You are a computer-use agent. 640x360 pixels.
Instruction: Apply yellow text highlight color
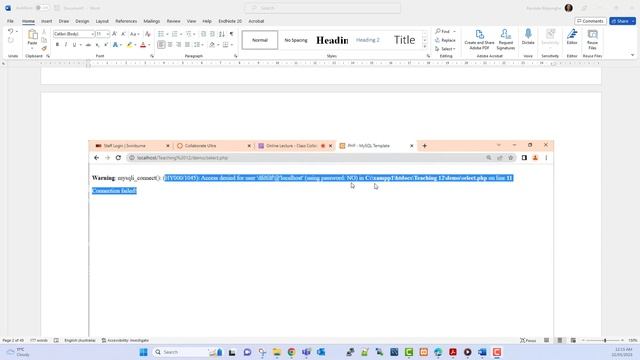[x=129, y=44]
